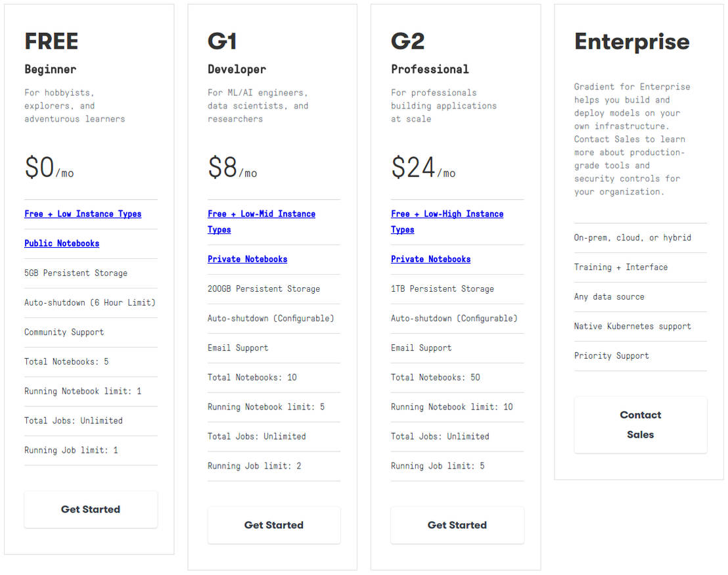This screenshot has height=575, width=728.
Task: Click Get Started for the FREE plan
Action: [x=91, y=509]
